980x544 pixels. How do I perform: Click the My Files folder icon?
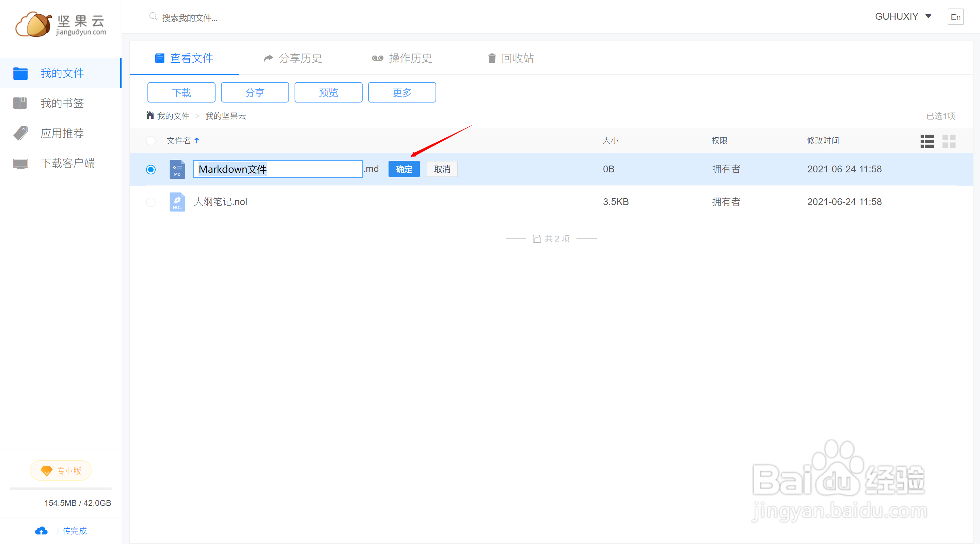(20, 73)
